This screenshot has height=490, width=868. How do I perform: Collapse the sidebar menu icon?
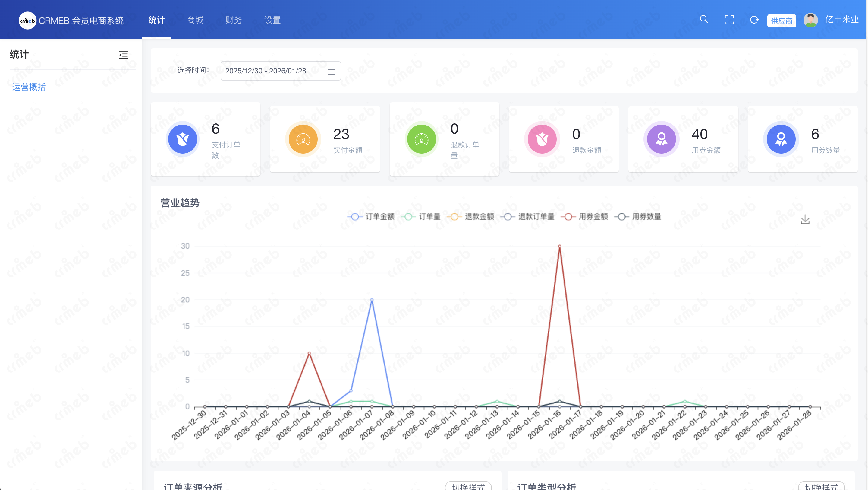tap(123, 55)
